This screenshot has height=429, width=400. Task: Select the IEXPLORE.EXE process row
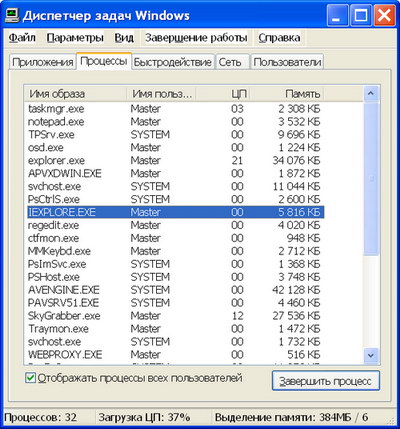point(176,212)
